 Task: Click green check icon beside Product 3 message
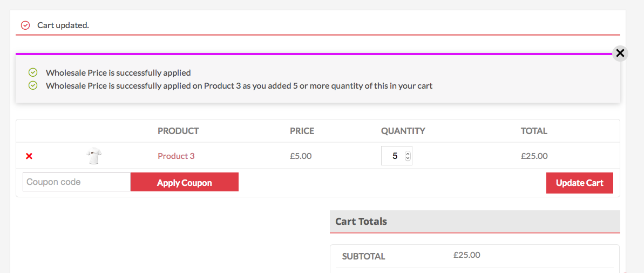pyautogui.click(x=33, y=85)
